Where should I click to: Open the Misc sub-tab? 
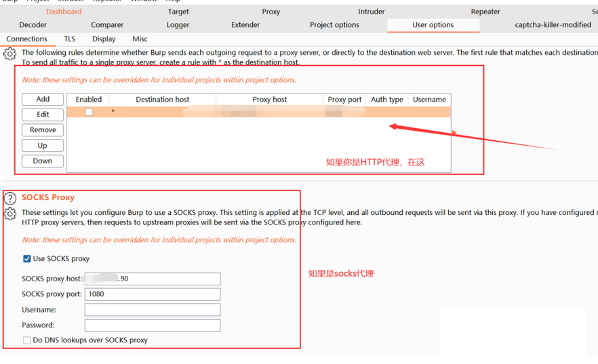[140, 39]
